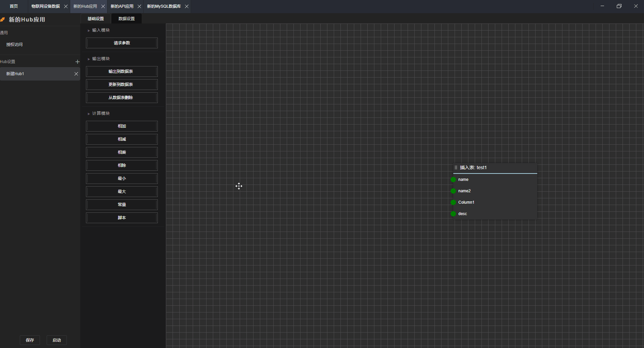Close the 新的API应用 tab
This screenshot has width=644, height=348.
pyautogui.click(x=139, y=6)
